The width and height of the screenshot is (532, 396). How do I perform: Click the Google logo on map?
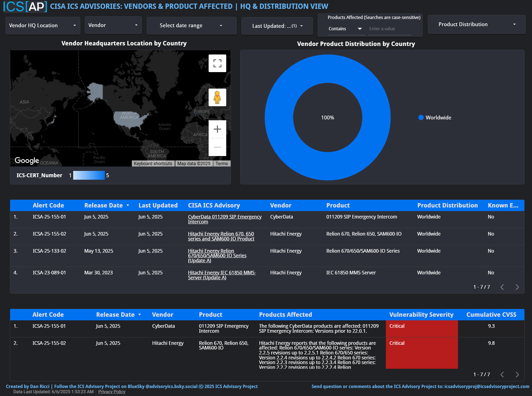coord(27,160)
